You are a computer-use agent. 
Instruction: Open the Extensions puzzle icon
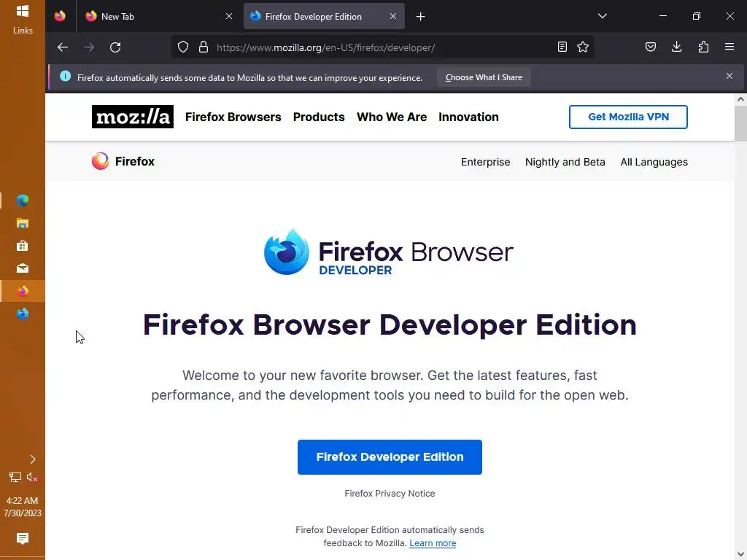(x=703, y=47)
